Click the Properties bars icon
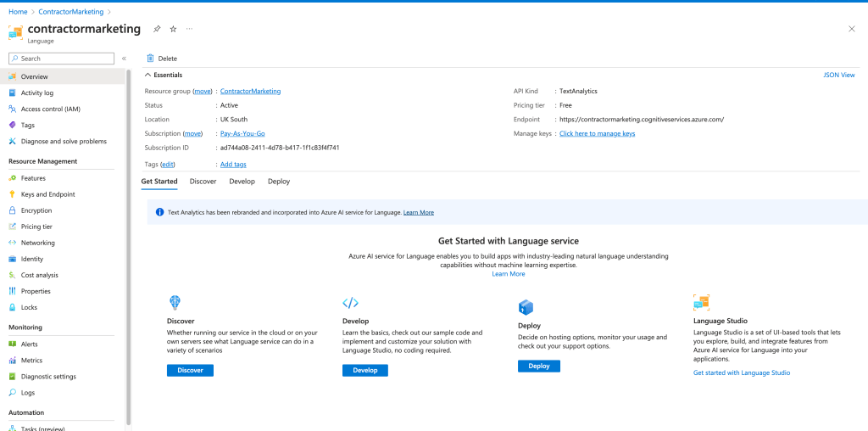Screen dimensions: 868x431 point(12,290)
